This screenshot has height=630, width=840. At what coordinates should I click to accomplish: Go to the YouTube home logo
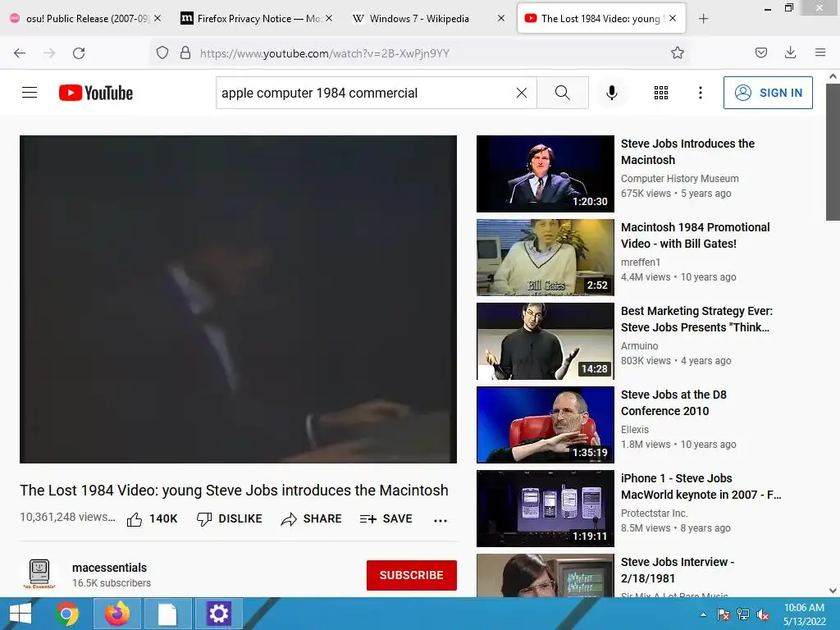pyautogui.click(x=96, y=93)
